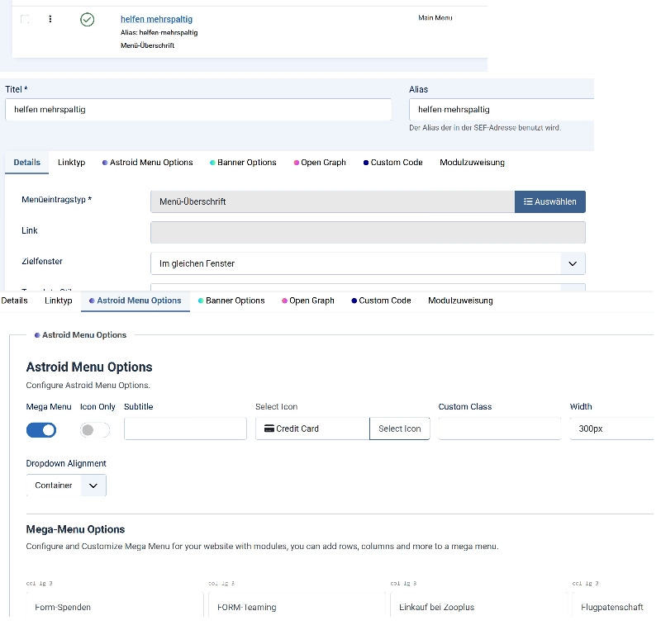Switch to the Linktyp tab in upper tab bar
Viewport: 661px width, 644px height.
click(71, 163)
